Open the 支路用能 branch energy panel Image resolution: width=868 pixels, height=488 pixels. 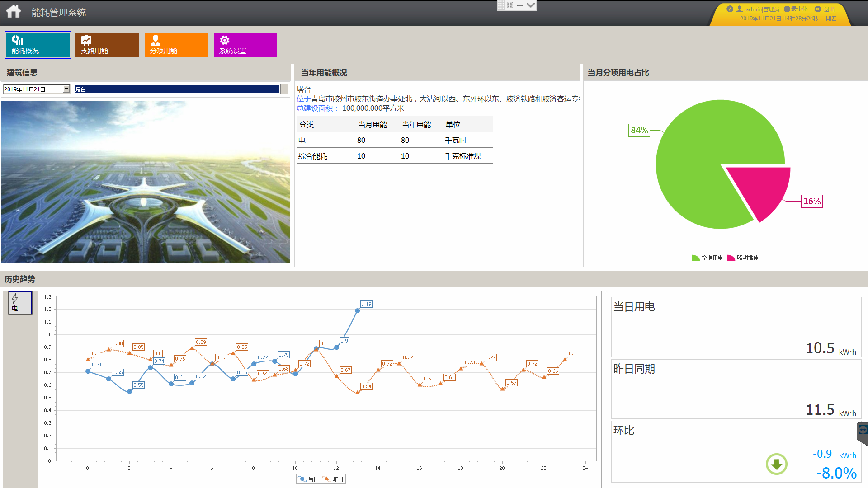pyautogui.click(x=107, y=44)
